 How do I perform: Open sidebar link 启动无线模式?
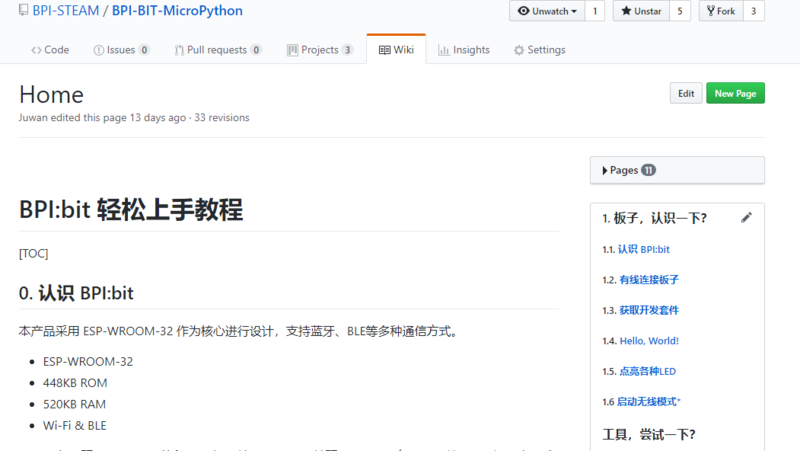point(647,402)
